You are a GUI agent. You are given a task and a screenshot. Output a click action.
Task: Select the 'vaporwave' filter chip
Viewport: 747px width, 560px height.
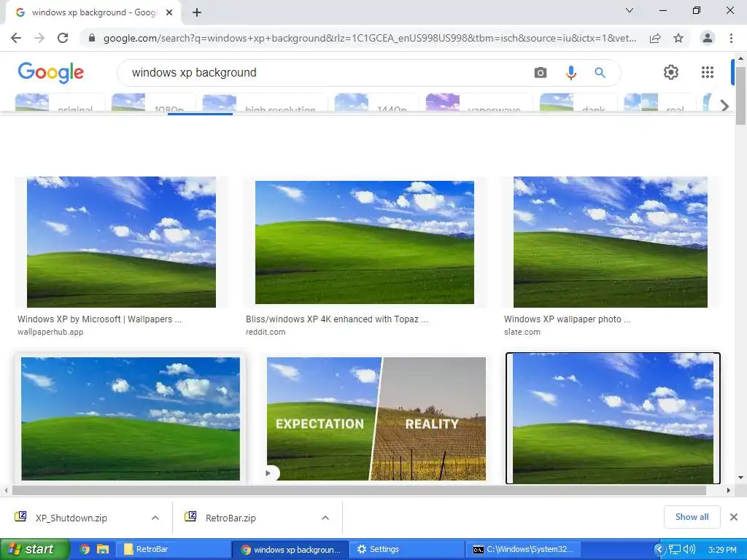click(479, 102)
